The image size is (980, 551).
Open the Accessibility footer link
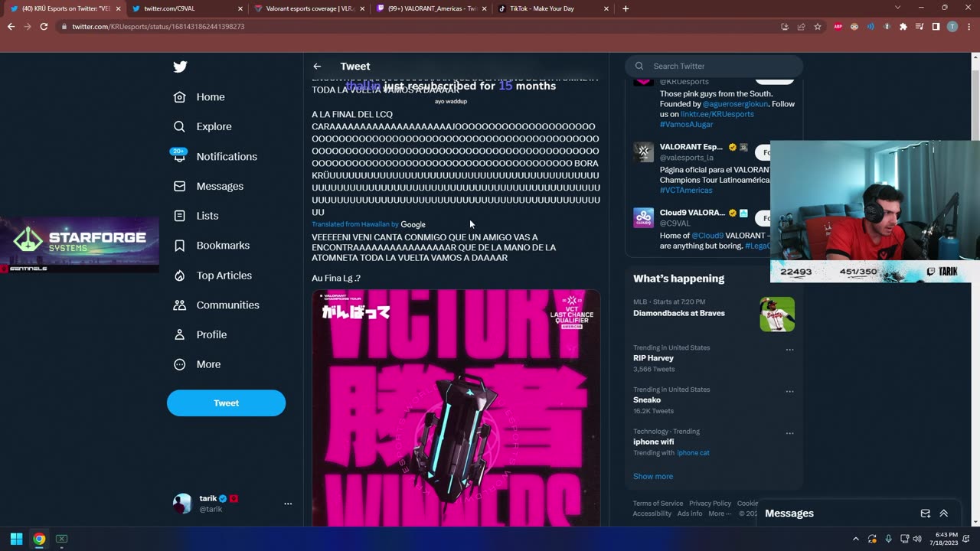(x=652, y=514)
